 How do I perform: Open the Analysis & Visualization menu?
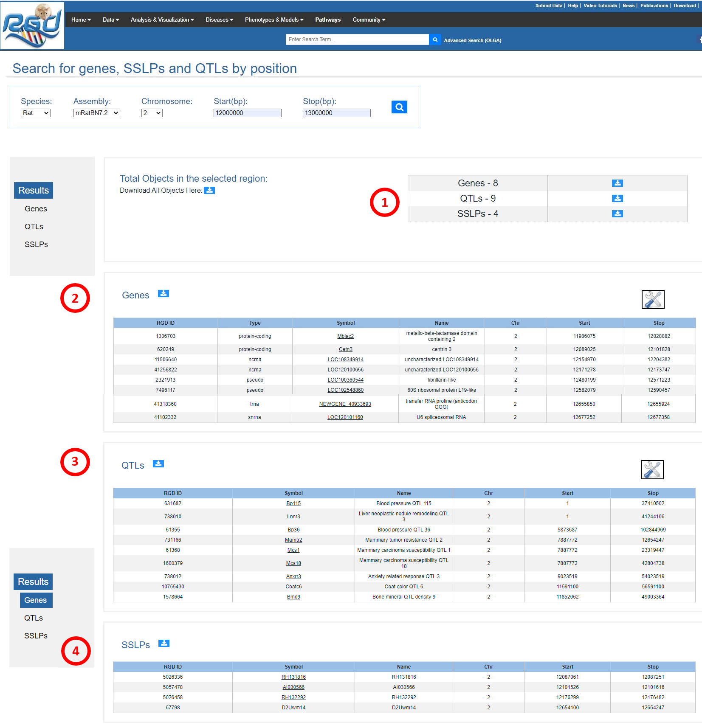(x=162, y=20)
